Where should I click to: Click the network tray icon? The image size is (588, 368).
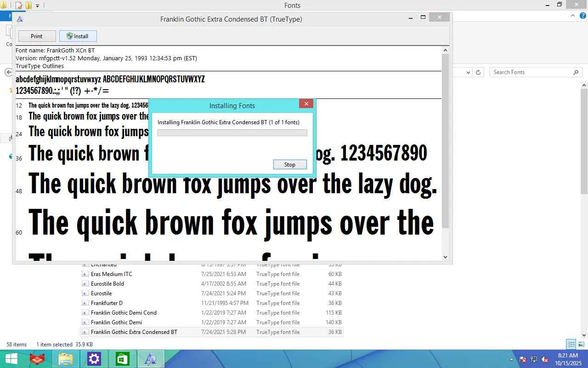[534, 359]
